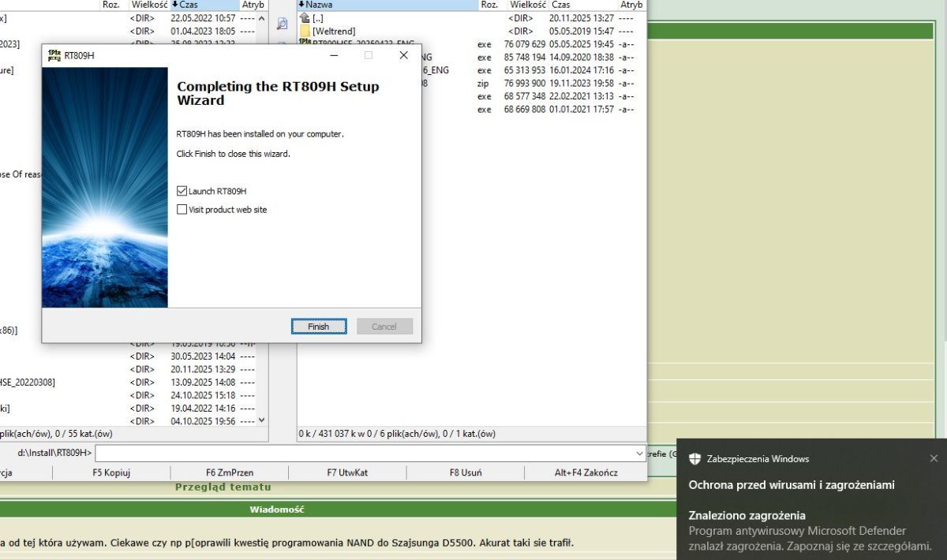Click the Windows Security shield icon in notification
The height and width of the screenshot is (560, 947).
[x=694, y=459]
